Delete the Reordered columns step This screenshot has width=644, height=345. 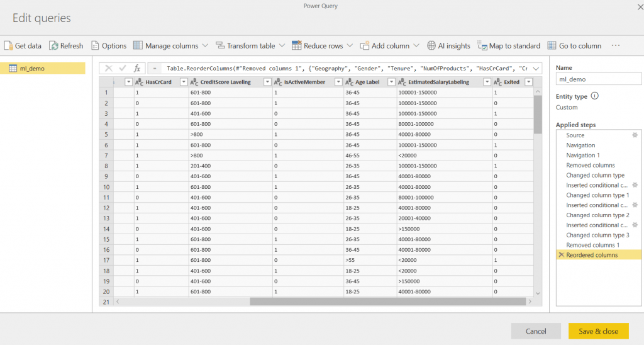coord(561,255)
